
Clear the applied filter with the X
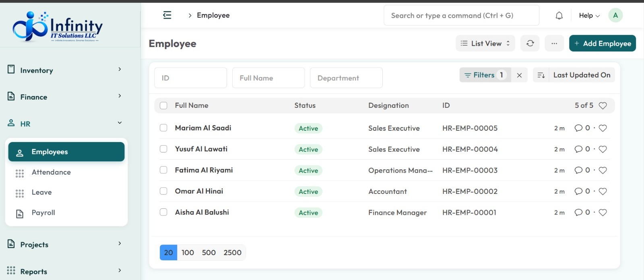pyautogui.click(x=519, y=75)
